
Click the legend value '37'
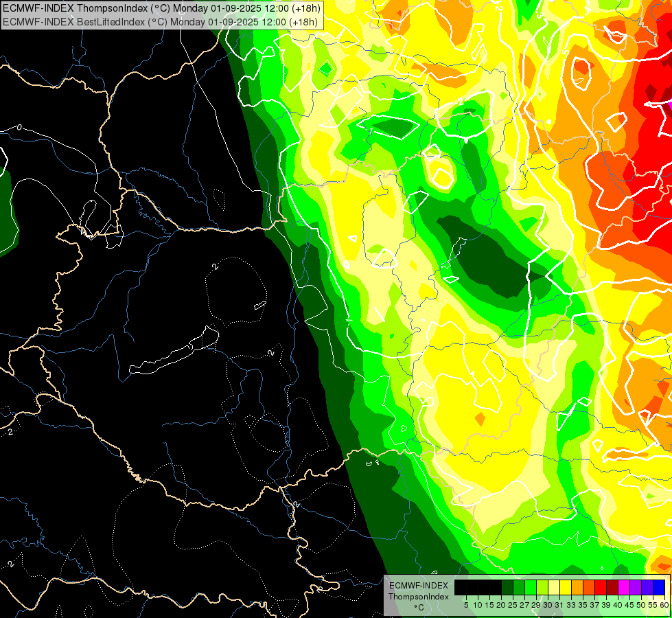tap(594, 605)
